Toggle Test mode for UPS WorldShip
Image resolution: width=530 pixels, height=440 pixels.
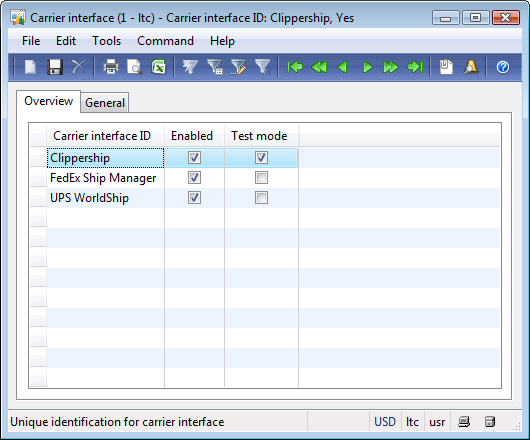click(x=261, y=198)
